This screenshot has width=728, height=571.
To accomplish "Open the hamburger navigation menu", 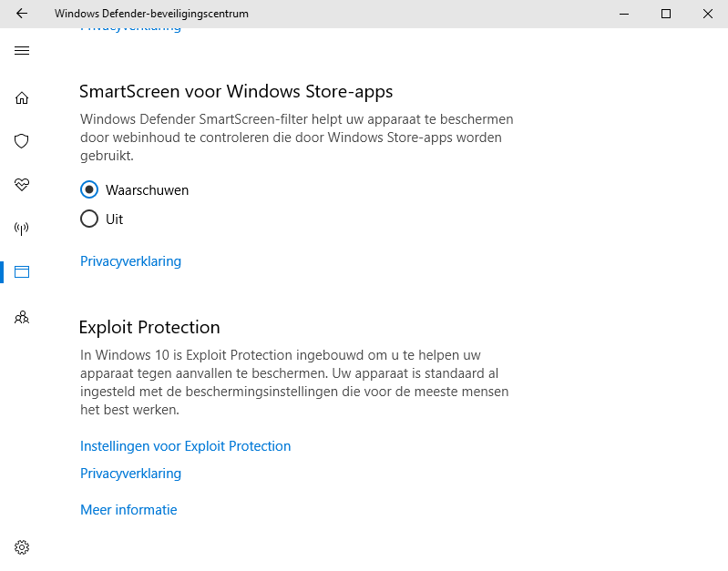I will pyautogui.click(x=22, y=51).
